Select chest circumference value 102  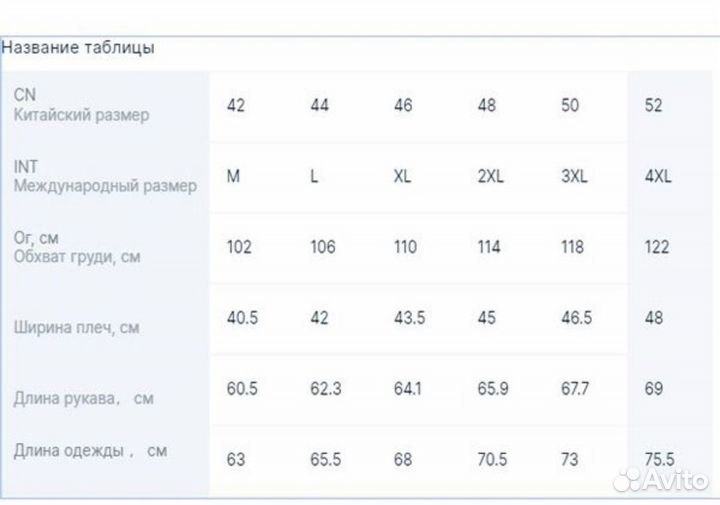pyautogui.click(x=239, y=247)
